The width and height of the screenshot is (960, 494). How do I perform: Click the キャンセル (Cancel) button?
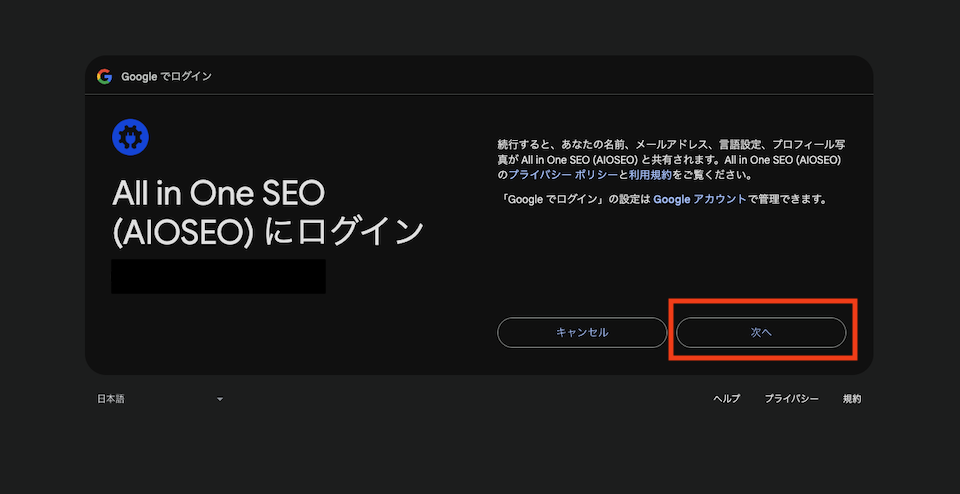click(x=582, y=332)
